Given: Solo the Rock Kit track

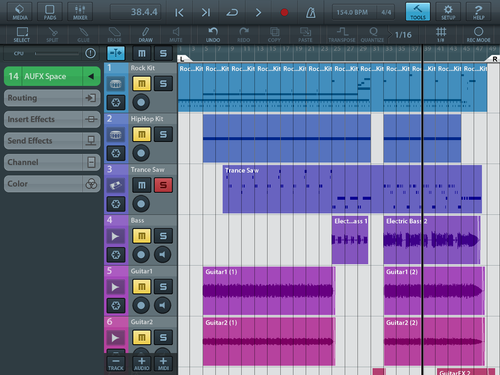Looking at the screenshot, I should click(163, 83).
